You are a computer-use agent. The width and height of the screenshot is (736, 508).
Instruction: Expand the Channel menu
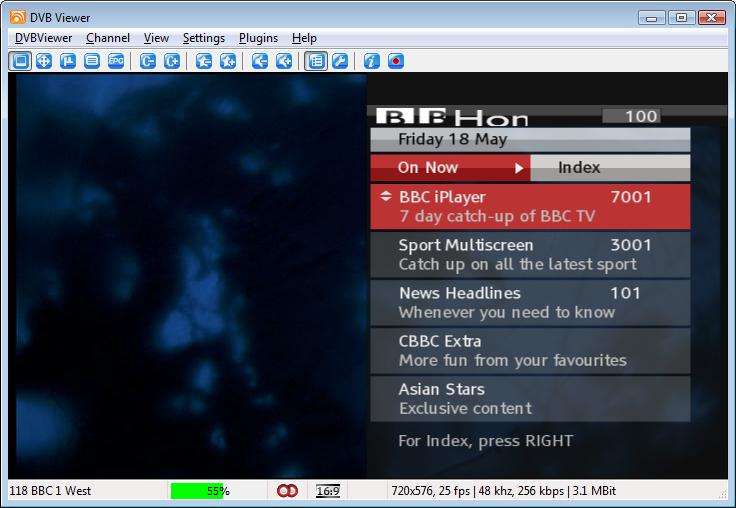(107, 38)
